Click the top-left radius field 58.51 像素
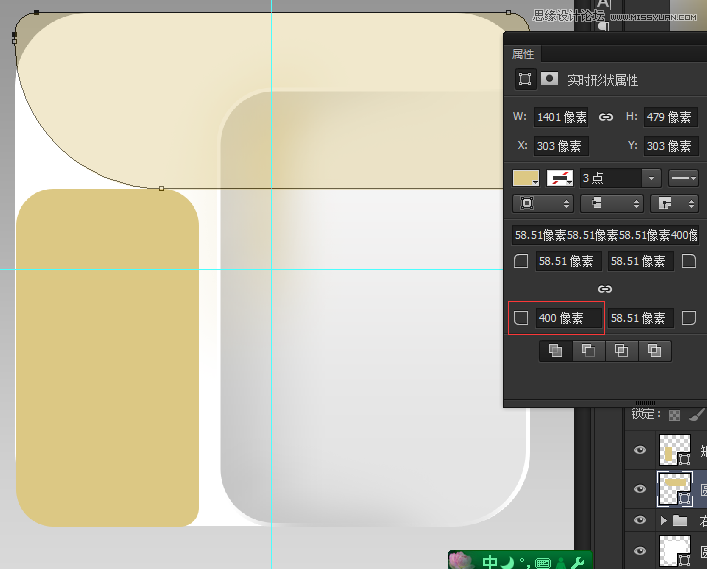 click(x=568, y=261)
